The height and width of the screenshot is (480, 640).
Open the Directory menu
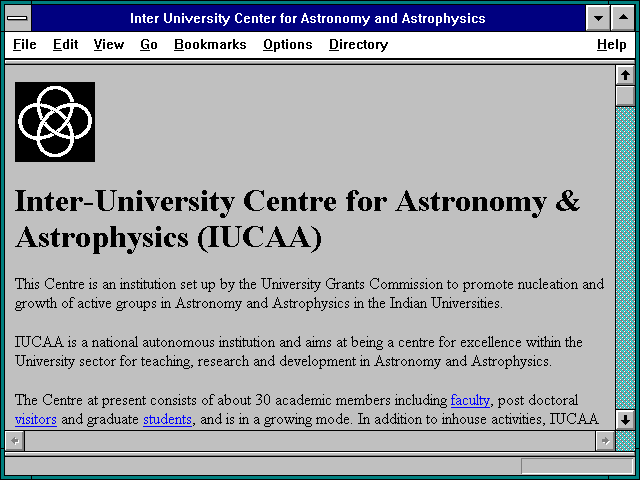point(358,44)
